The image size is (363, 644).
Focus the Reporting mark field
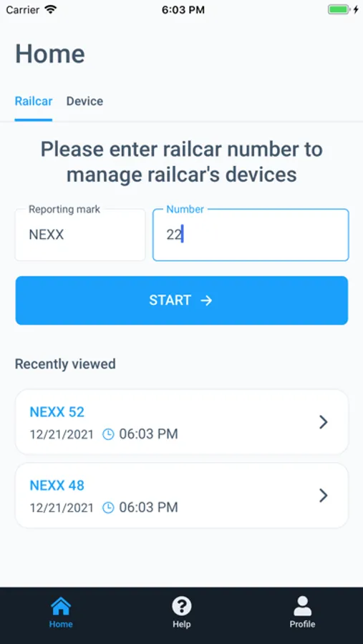pyautogui.click(x=80, y=235)
